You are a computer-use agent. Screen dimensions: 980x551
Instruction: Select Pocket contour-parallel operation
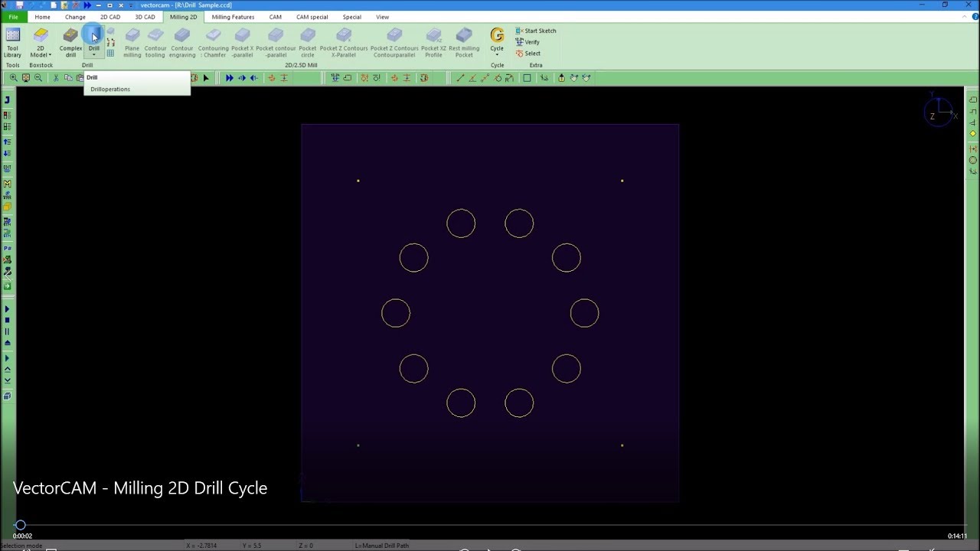tap(276, 43)
